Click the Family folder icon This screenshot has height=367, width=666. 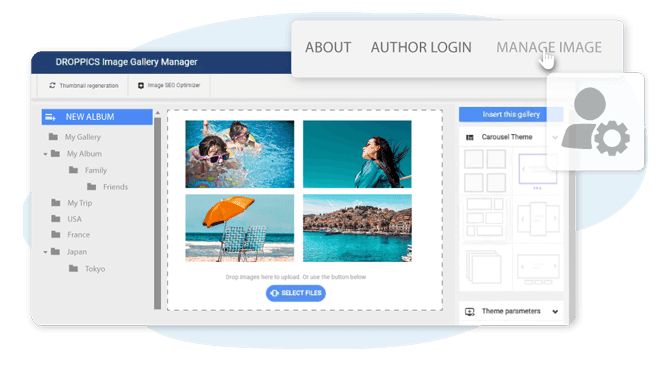[73, 170]
